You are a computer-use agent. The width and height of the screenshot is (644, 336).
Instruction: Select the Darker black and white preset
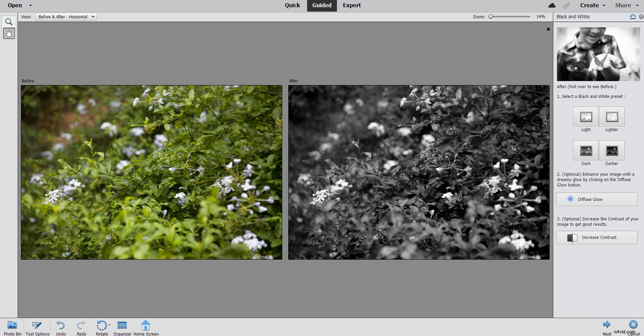click(611, 151)
